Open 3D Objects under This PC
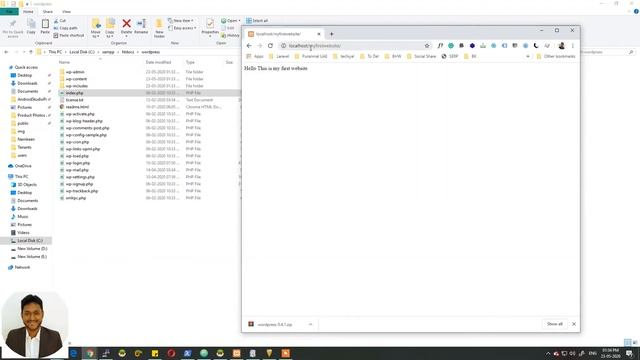The width and height of the screenshot is (640, 360). [27, 184]
